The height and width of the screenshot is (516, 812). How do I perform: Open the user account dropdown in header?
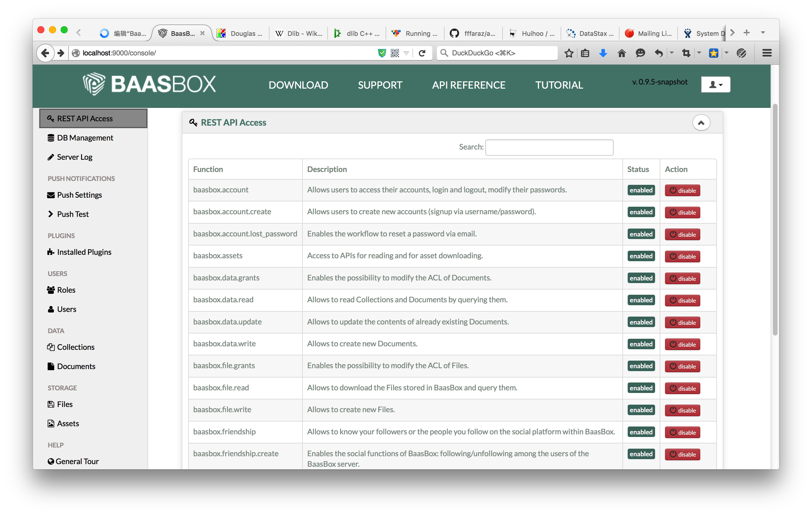715,85
